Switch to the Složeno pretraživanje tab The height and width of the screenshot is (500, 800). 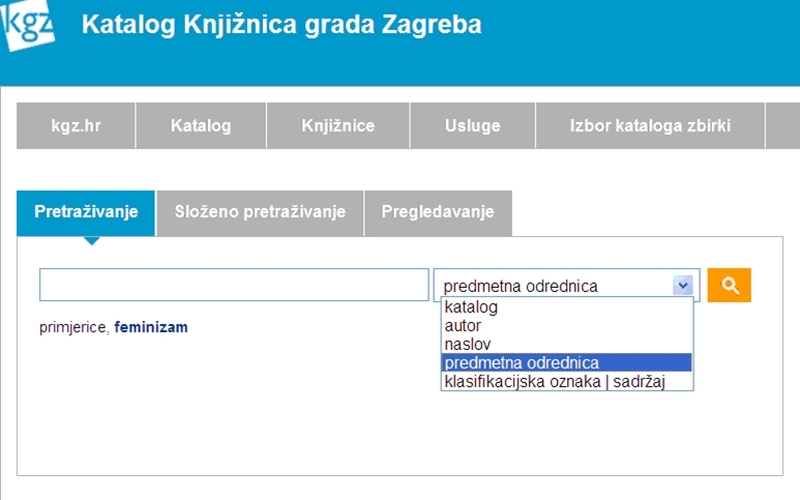tap(260, 212)
